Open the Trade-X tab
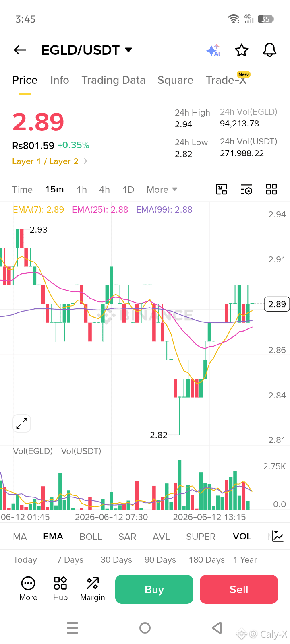290x644 pixels. click(226, 80)
